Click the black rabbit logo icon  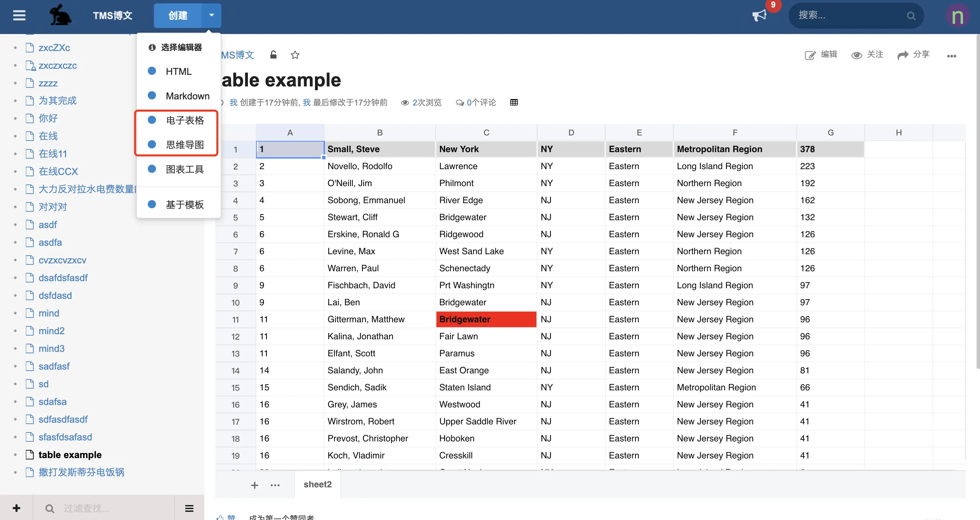pyautogui.click(x=60, y=15)
